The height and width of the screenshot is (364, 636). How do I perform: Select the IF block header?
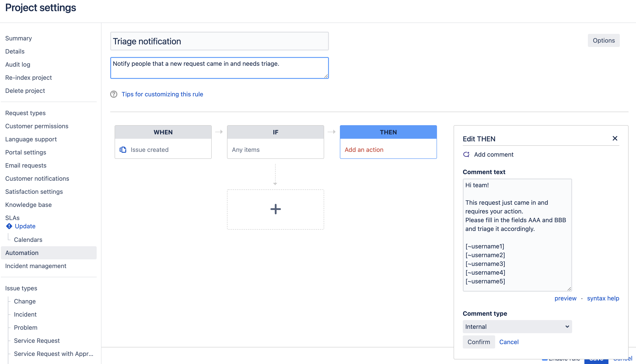tap(276, 132)
